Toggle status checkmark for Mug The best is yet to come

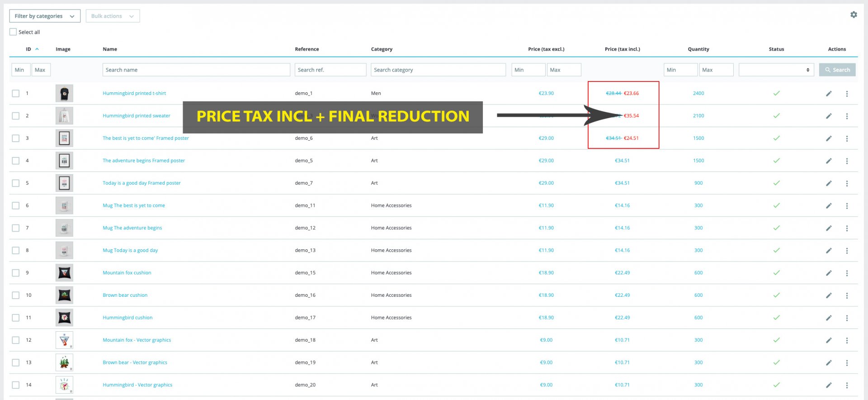click(776, 205)
